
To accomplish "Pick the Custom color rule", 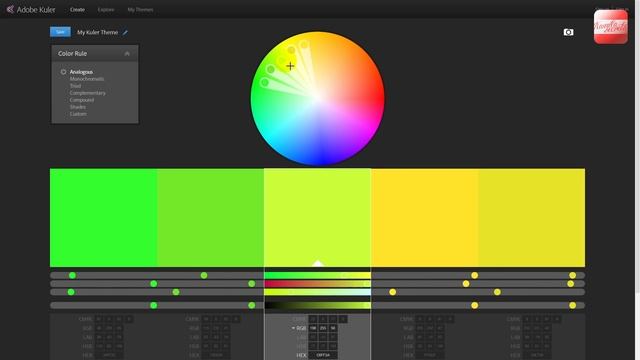I will click(78, 113).
